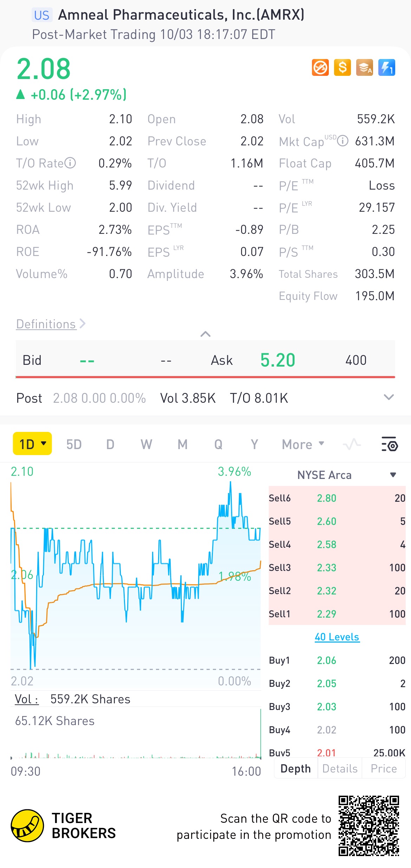Tap the QR code image
This screenshot has height=868, width=411.
click(368, 826)
